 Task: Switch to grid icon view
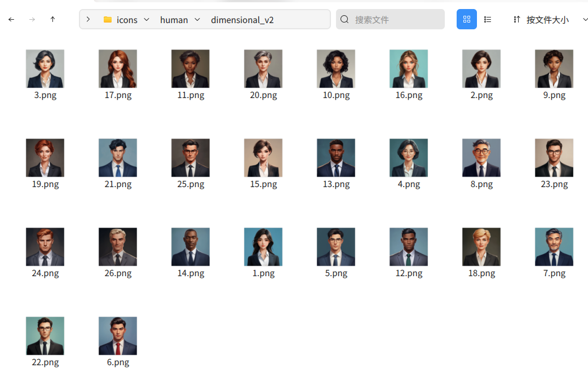[466, 19]
